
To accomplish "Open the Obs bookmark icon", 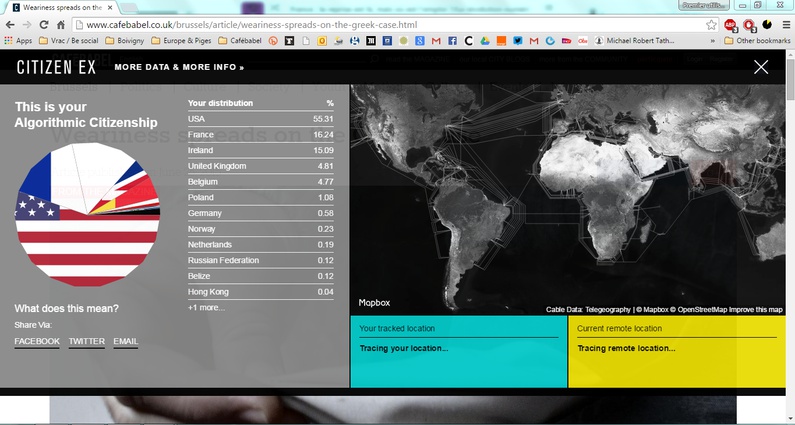I will 583,41.
